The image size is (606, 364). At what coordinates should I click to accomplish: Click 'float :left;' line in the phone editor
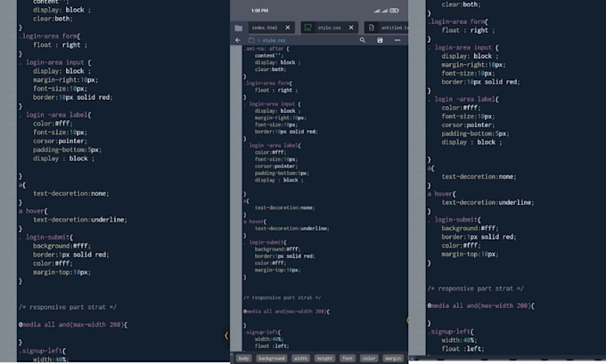point(272,346)
